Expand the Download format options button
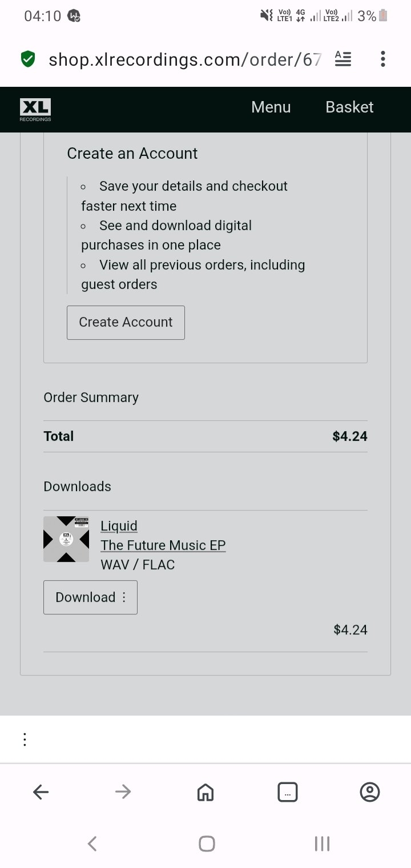411x868 pixels. pyautogui.click(x=90, y=597)
